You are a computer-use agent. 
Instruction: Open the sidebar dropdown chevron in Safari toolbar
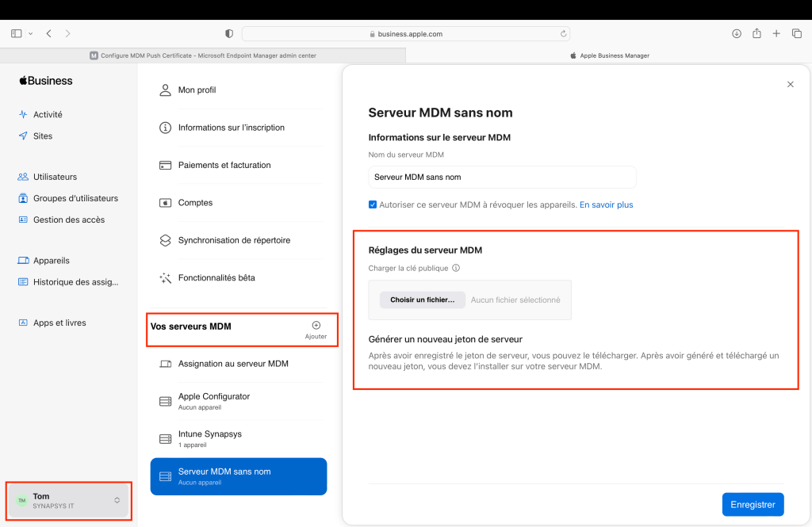tap(31, 33)
